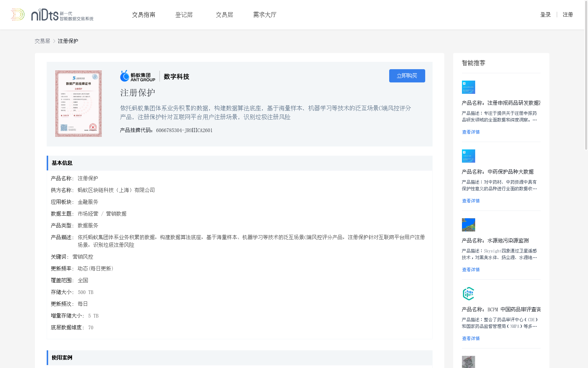Screen dimensions: 588x368
Task: Click the 智能推荐 panel title
Action: (473, 63)
